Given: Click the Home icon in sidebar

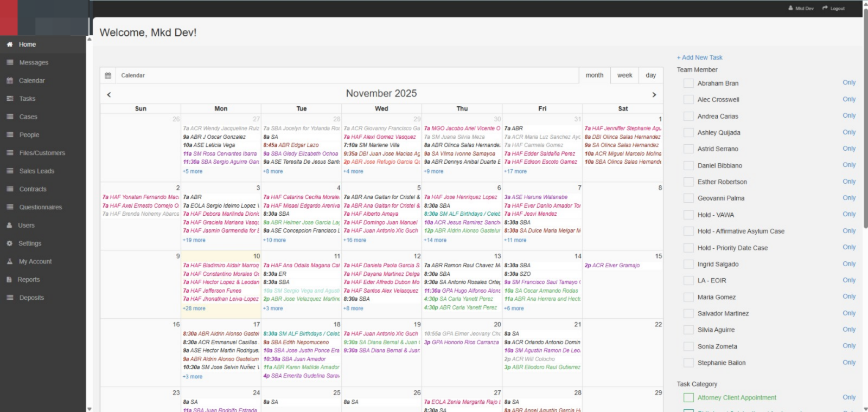Looking at the screenshot, I should coord(10,44).
